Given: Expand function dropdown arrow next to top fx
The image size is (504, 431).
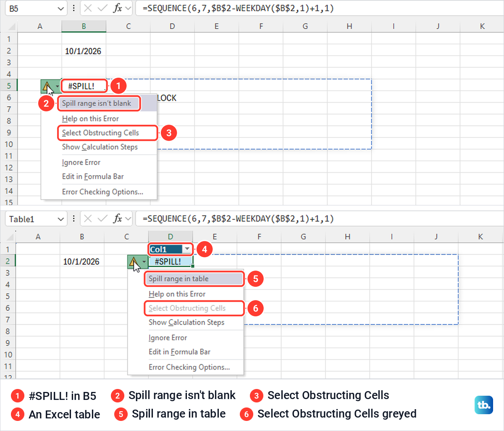Looking at the screenshot, I should coord(128,8).
